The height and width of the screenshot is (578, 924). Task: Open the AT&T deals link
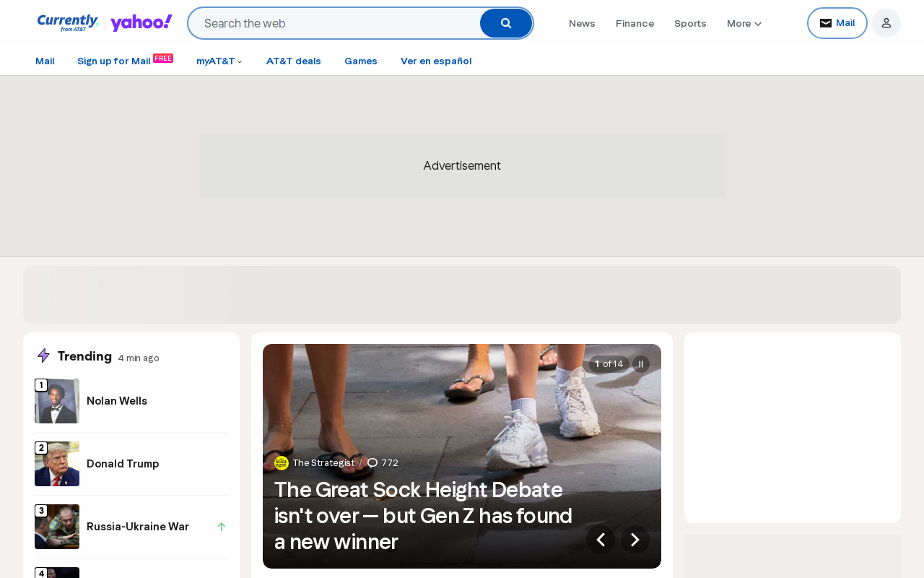click(294, 61)
